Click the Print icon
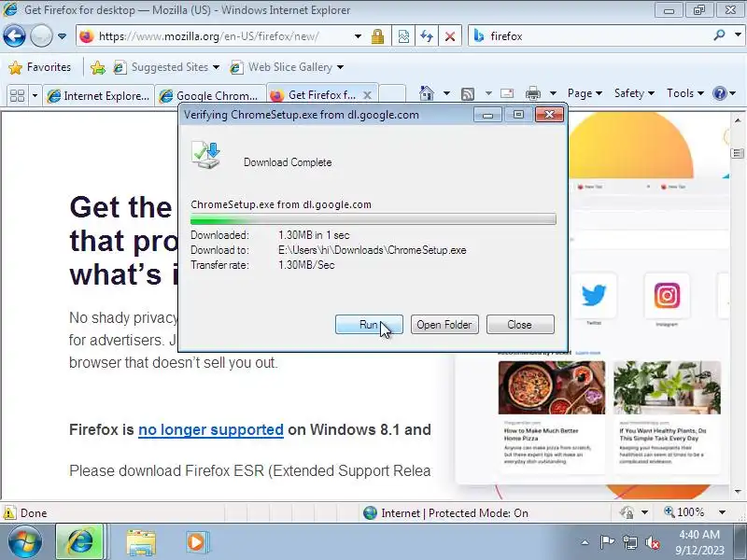Screen dimensions: 747x560 [x=532, y=93]
